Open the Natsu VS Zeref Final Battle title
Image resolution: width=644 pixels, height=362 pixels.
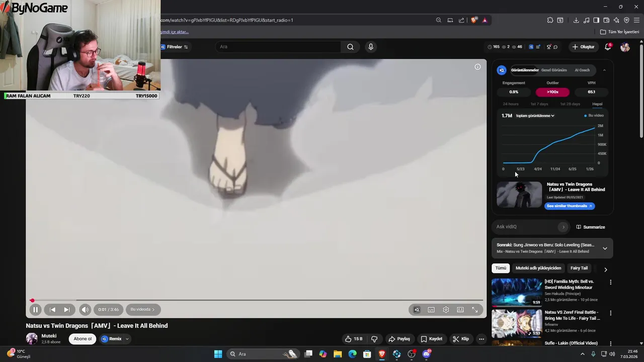(x=573, y=315)
